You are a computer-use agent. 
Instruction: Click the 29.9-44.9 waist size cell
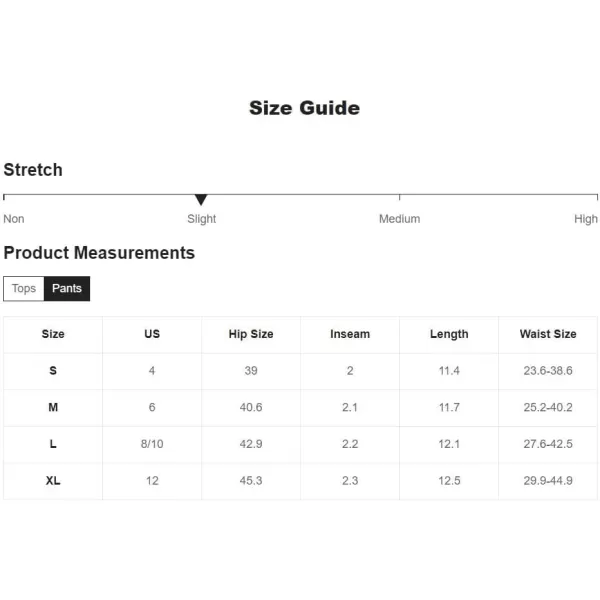(x=548, y=481)
